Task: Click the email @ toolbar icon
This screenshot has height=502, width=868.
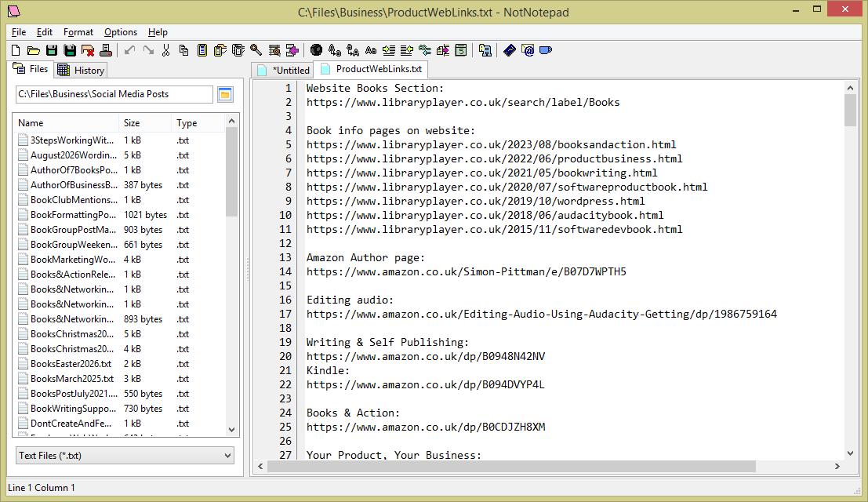Action: tap(528, 50)
